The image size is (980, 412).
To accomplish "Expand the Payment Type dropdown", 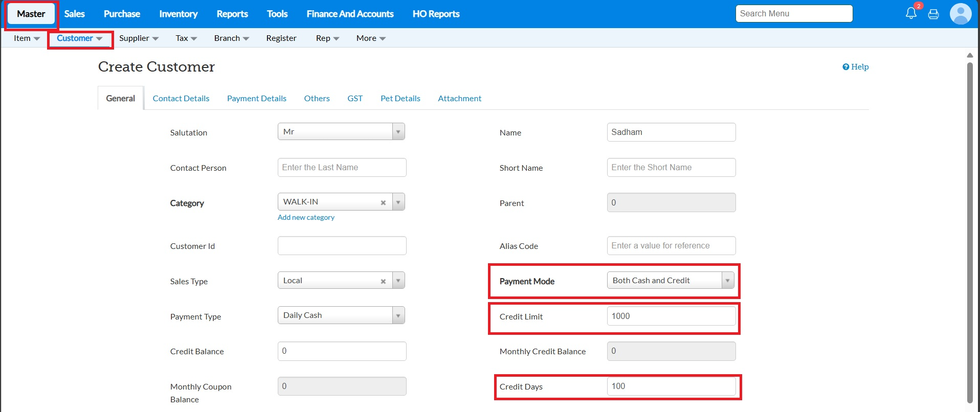I will [x=398, y=315].
